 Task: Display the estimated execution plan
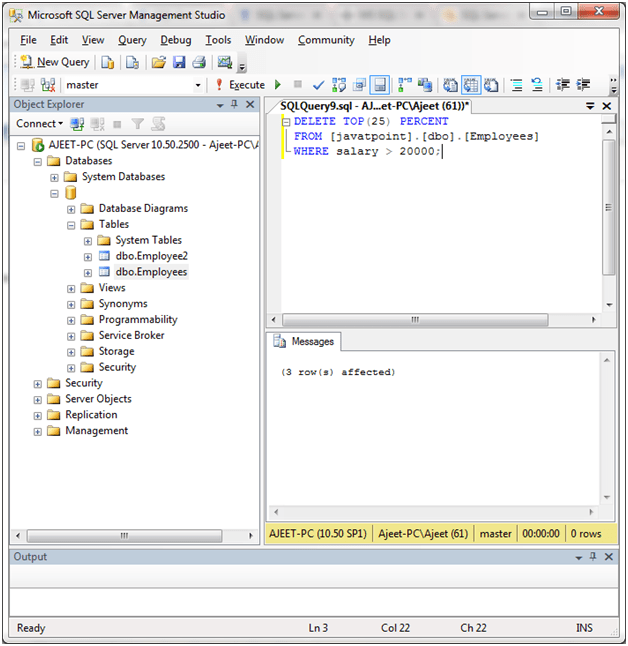pos(339,85)
